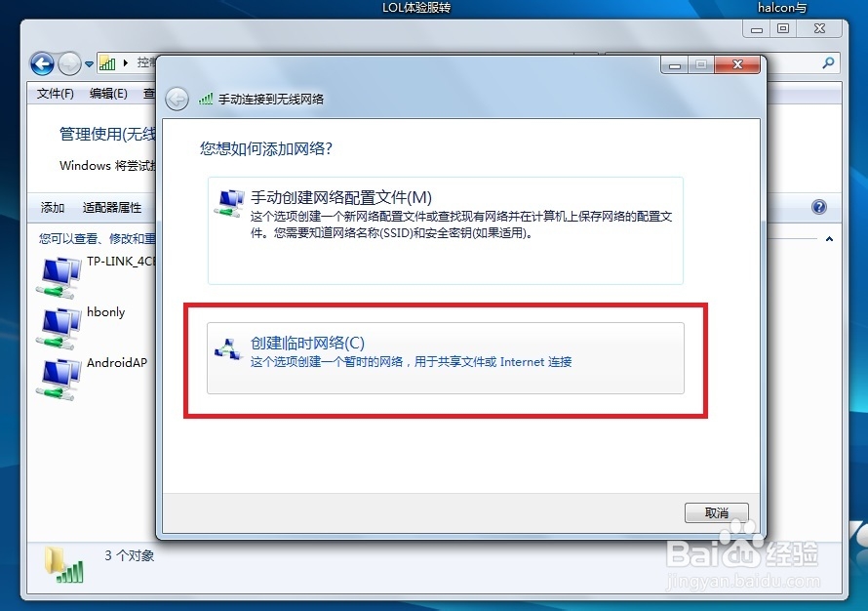Click 添加 in the command bar
The height and width of the screenshot is (611, 868).
(x=53, y=208)
